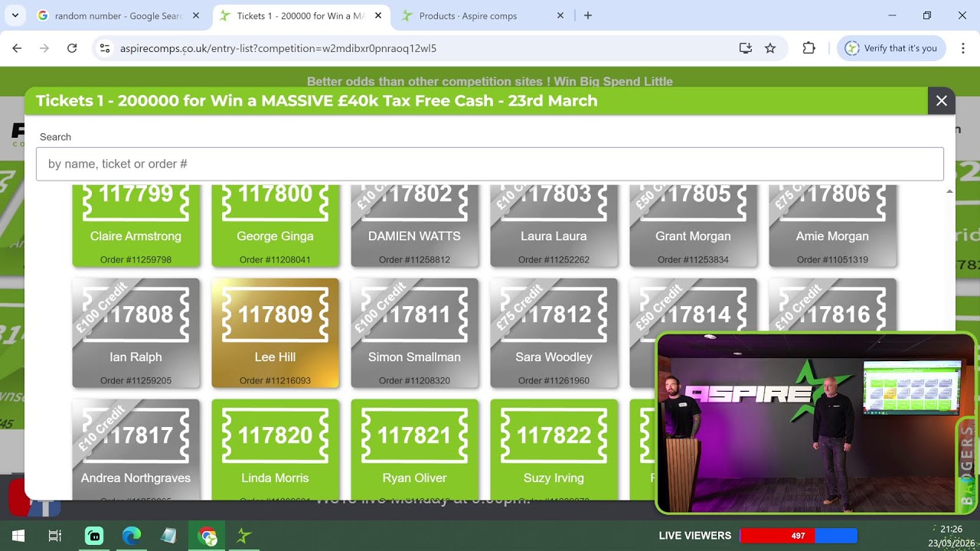The image size is (980, 551).
Task: Click ticket 117822 for Suzy Irving
Action: [x=554, y=449]
